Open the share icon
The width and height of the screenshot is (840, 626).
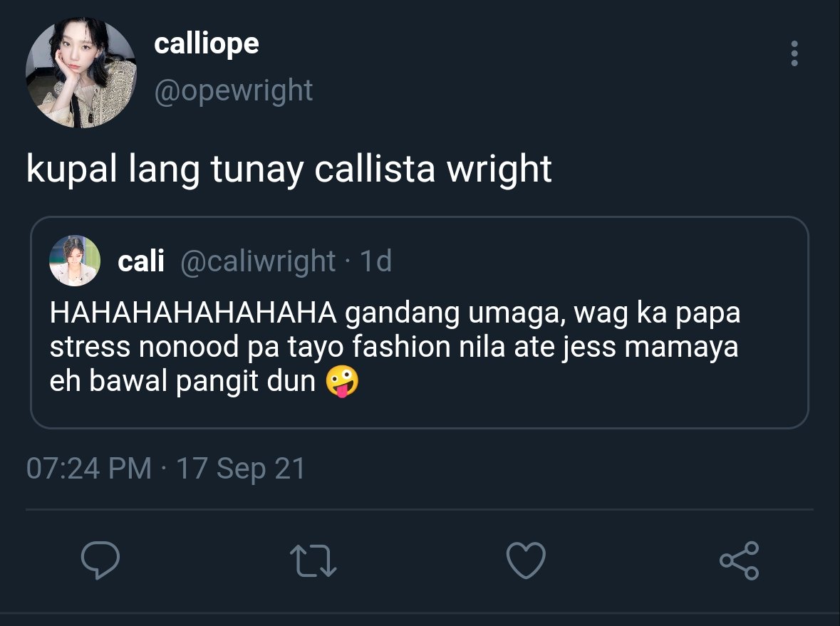pyautogui.click(x=740, y=560)
